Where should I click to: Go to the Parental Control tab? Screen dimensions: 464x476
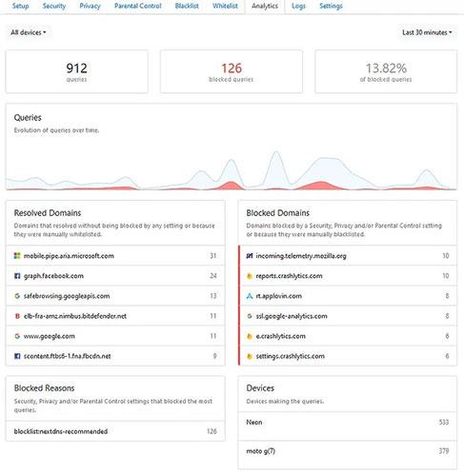pyautogui.click(x=138, y=6)
